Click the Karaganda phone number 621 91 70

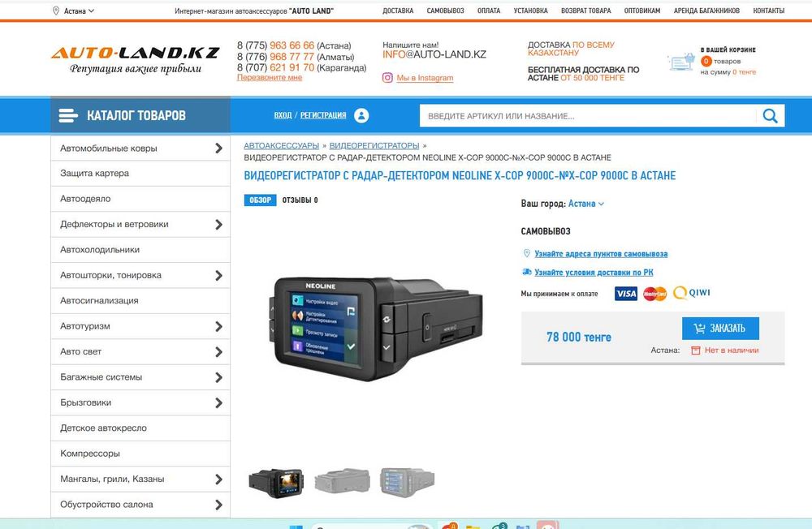pos(292,67)
